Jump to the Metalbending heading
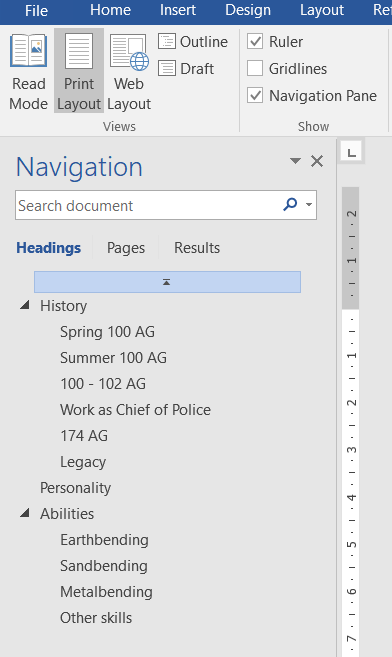The width and height of the screenshot is (392, 657). click(x=106, y=592)
